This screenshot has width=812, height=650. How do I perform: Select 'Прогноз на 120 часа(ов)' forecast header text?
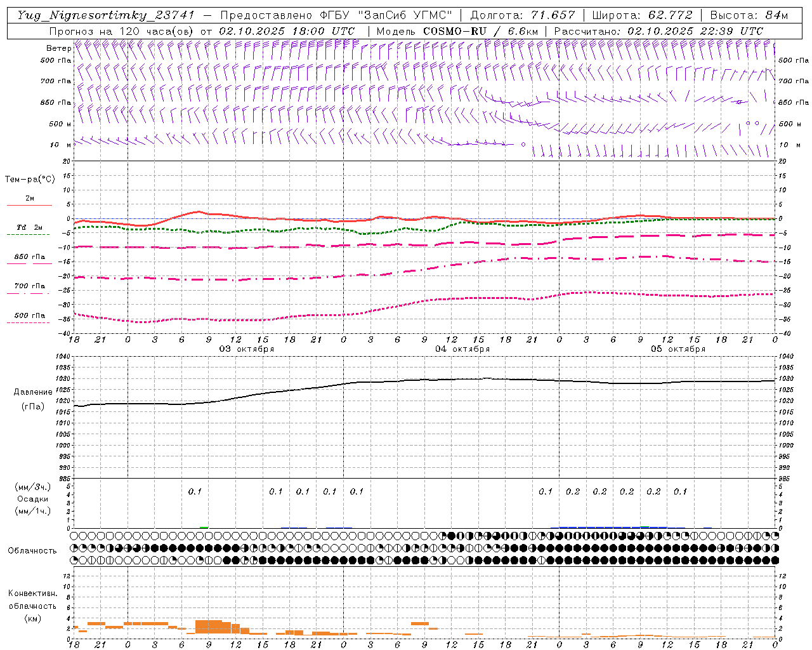(122, 31)
